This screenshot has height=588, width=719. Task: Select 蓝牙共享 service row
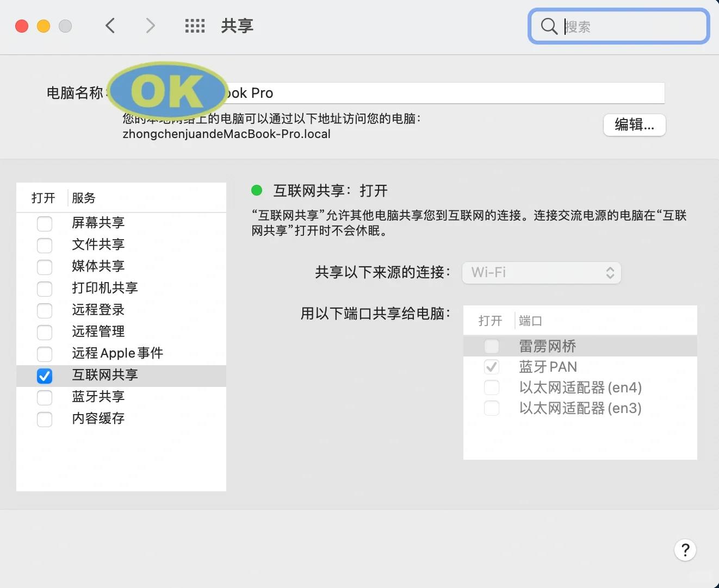[x=121, y=397]
